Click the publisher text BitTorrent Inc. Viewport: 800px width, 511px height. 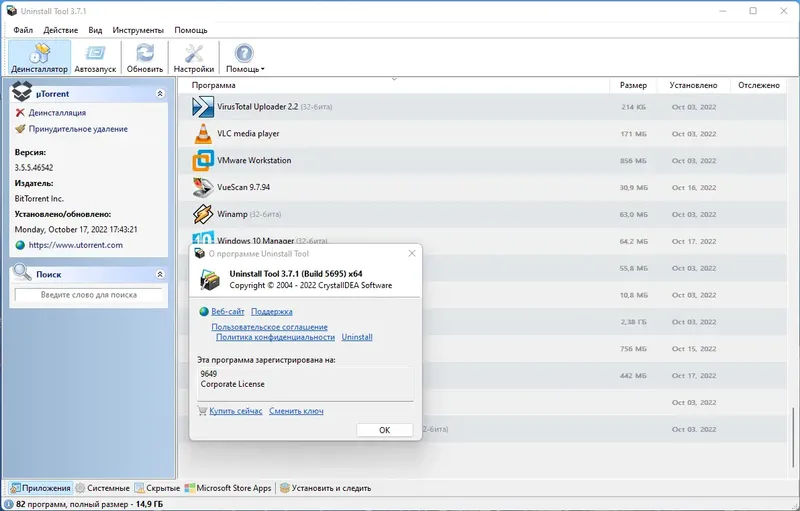39,199
